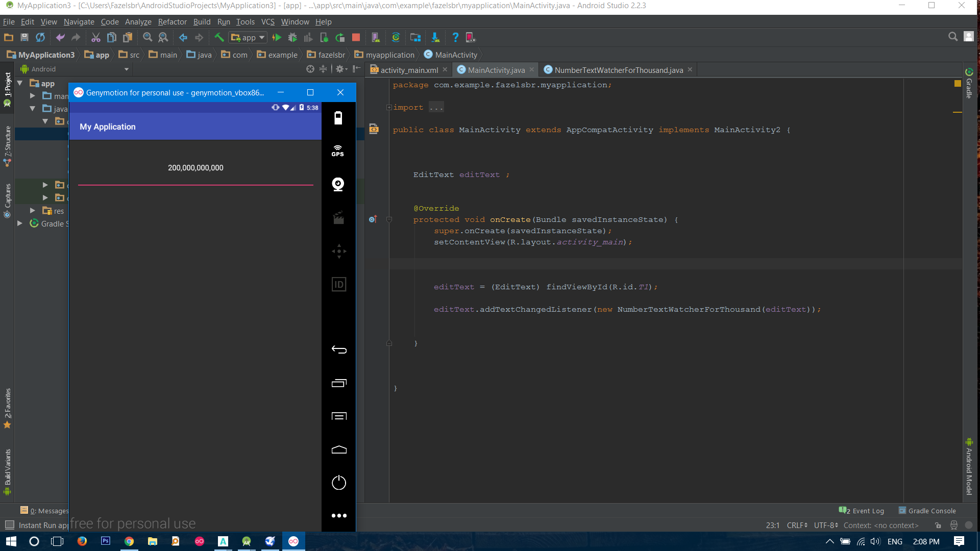This screenshot has width=980, height=551.
Task: Toggle the Structure tool window
Action: coord(7,146)
